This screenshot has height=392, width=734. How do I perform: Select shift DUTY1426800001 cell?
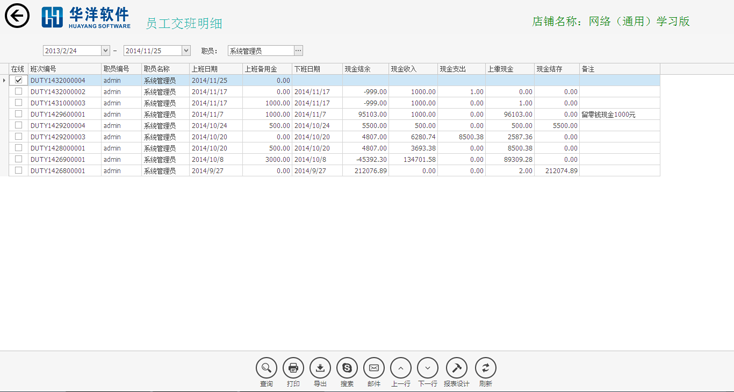click(65, 171)
